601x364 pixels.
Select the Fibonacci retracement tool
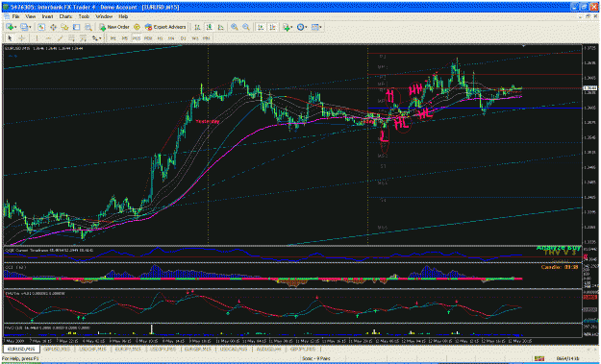83,38
